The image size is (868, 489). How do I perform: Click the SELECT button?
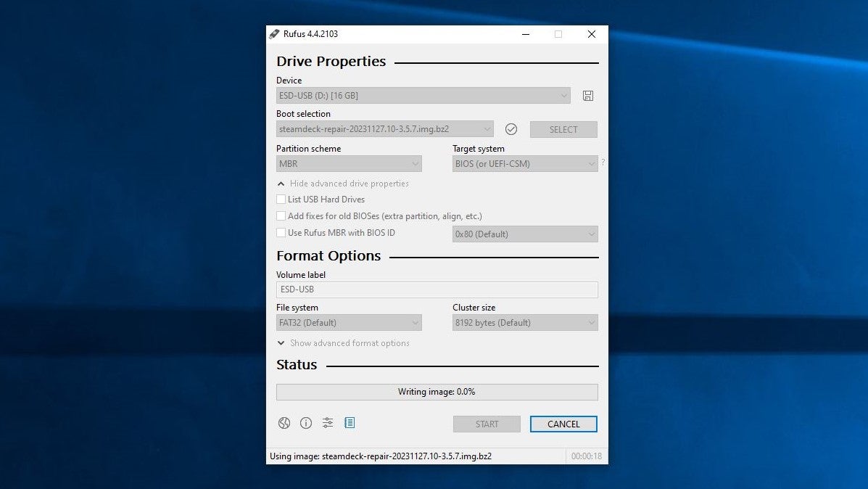click(x=563, y=128)
